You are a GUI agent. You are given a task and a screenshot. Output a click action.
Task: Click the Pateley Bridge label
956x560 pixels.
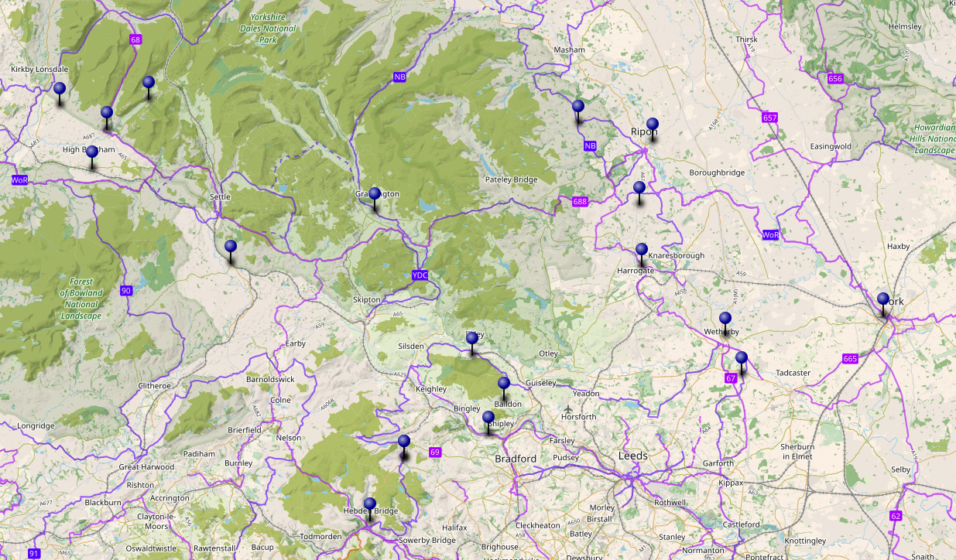coord(511,179)
